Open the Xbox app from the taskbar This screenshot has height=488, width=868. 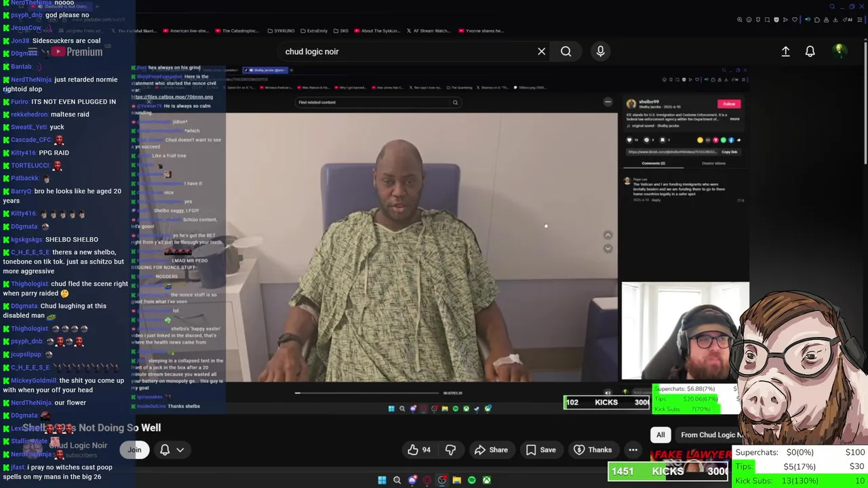(x=486, y=481)
